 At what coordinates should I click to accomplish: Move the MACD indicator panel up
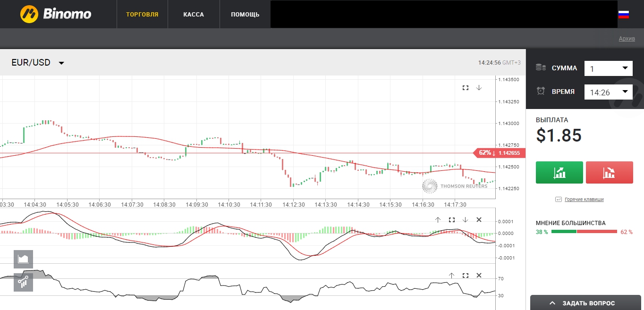point(438,220)
